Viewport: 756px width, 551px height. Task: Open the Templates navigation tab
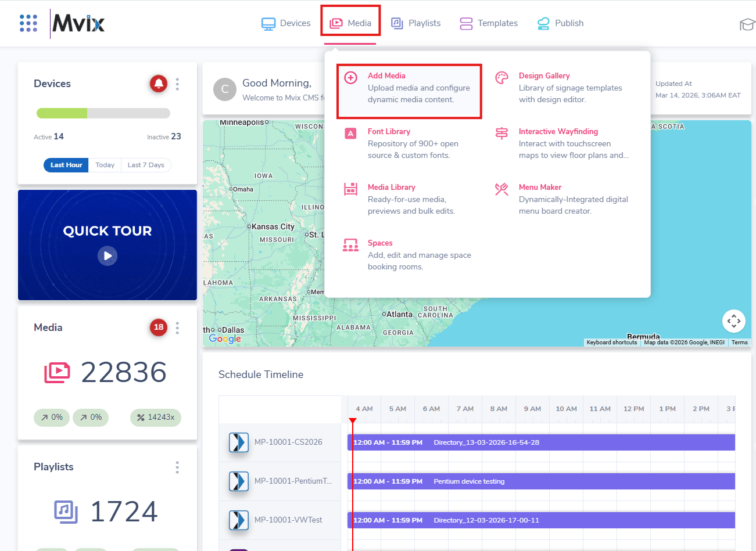click(x=489, y=23)
